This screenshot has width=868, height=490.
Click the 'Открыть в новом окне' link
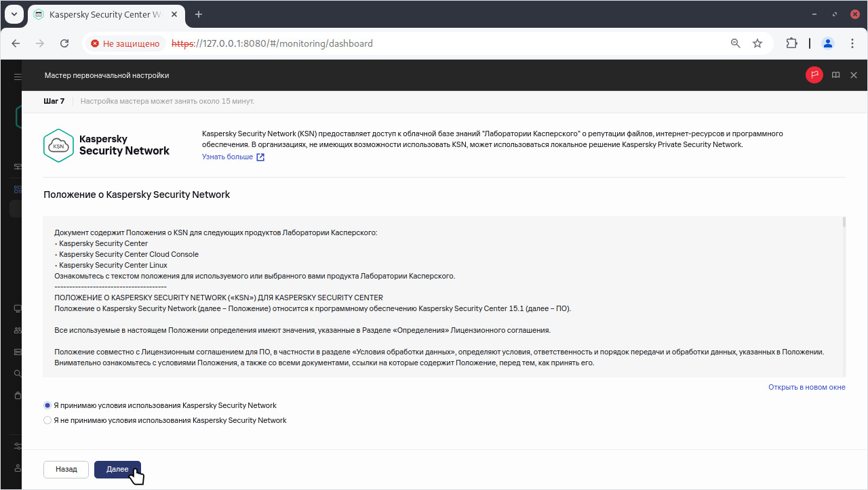click(806, 387)
